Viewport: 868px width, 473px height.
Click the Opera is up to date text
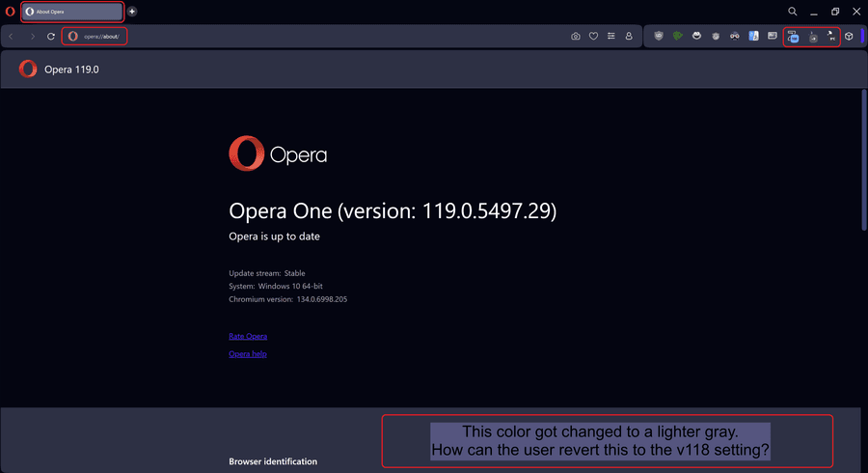(x=274, y=236)
